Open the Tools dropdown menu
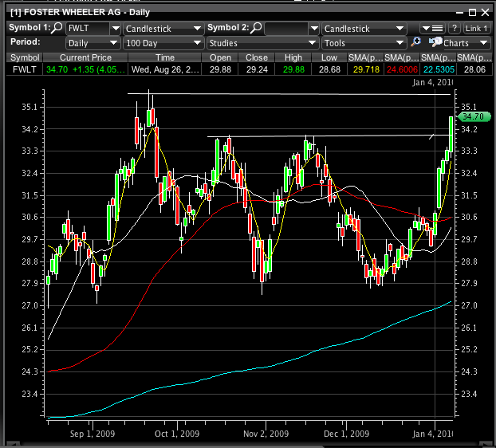This screenshot has height=448, width=496. 400,43
